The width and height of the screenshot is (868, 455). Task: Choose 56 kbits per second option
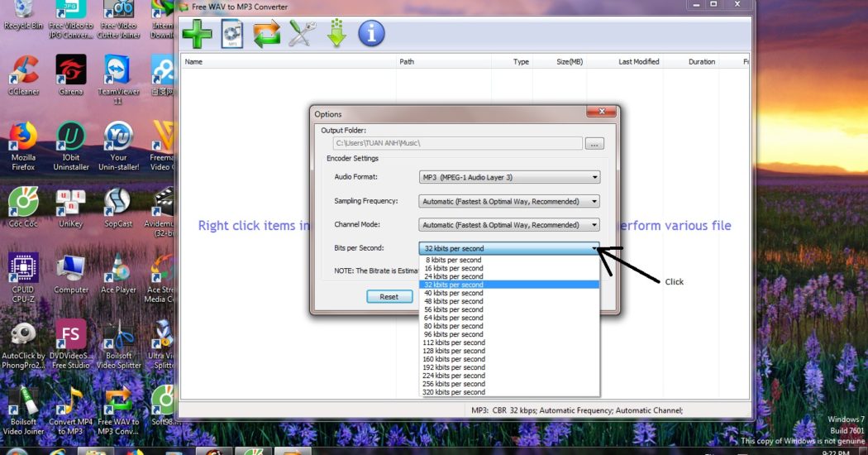509,309
